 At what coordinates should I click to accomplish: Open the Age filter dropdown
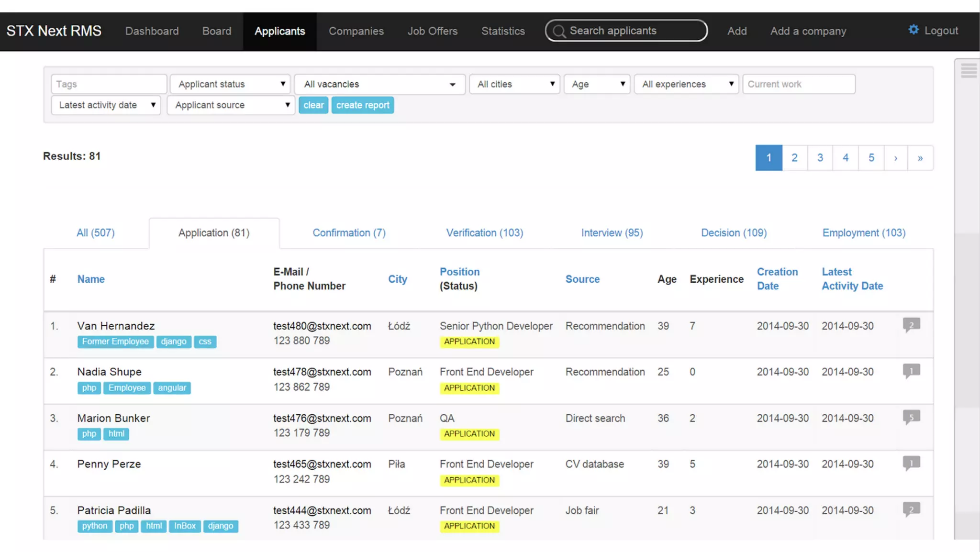pyautogui.click(x=597, y=84)
